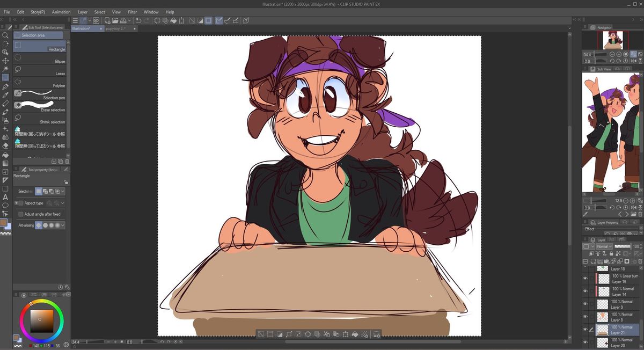Choose the Lasso sub tool
The height and width of the screenshot is (350, 644).
[40, 71]
